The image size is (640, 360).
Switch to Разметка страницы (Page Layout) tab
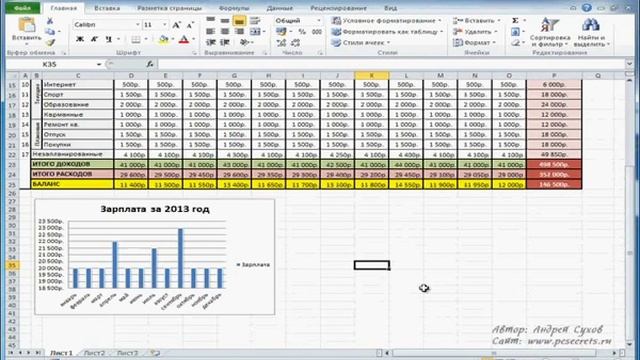point(169,8)
